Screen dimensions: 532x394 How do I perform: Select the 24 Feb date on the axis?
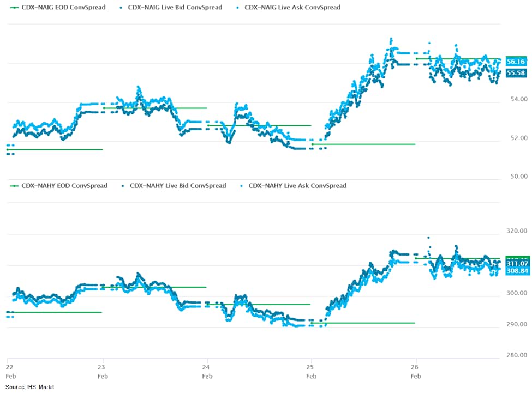pos(207,372)
